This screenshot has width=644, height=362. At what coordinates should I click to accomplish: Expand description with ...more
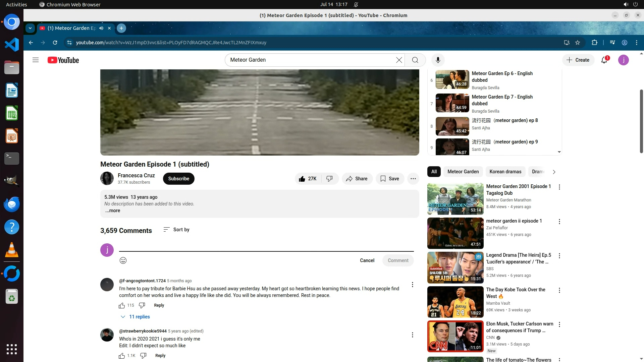click(113, 210)
